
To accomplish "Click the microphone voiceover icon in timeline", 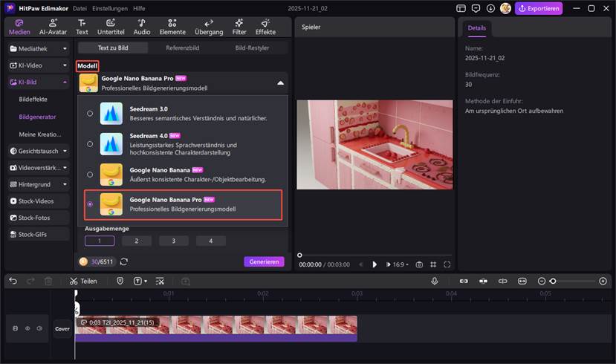I will (435, 282).
